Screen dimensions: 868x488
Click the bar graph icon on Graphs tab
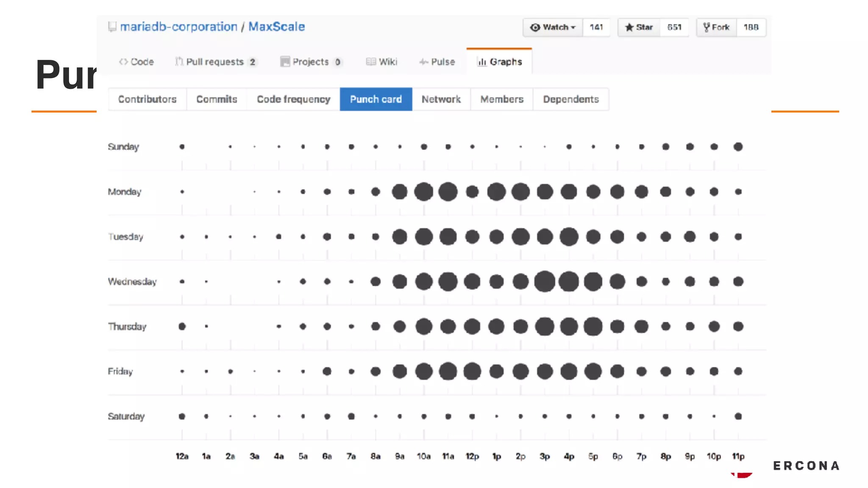[482, 62]
